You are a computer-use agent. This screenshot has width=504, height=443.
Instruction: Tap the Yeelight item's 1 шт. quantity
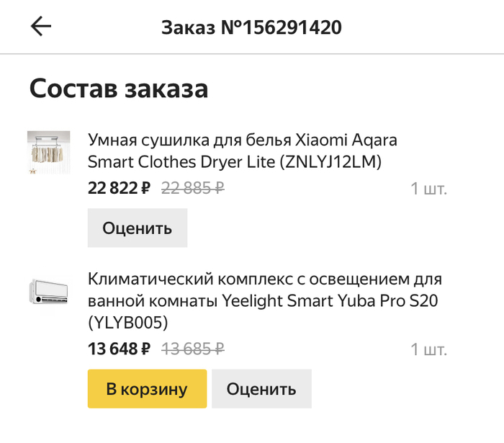[x=428, y=351]
